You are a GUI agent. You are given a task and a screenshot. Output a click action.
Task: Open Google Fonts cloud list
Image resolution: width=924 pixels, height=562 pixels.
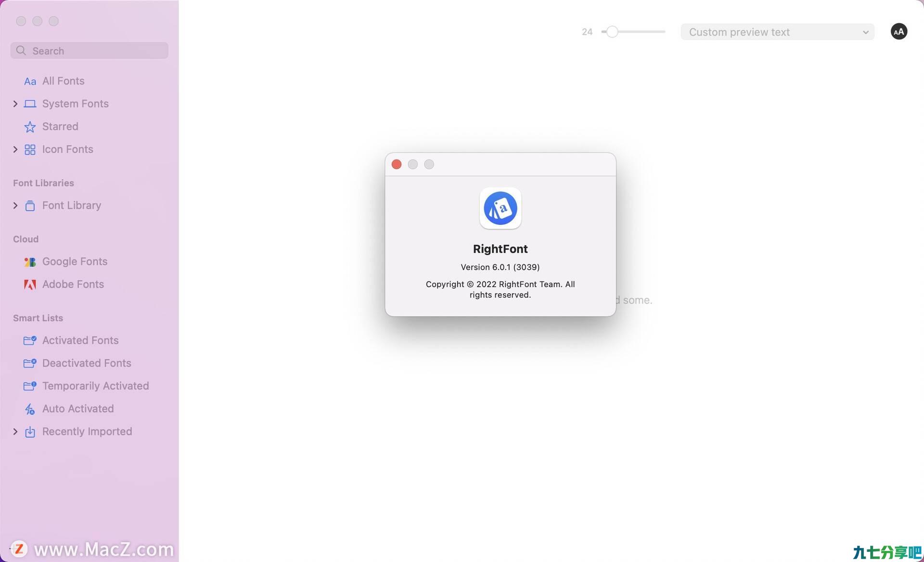point(75,261)
